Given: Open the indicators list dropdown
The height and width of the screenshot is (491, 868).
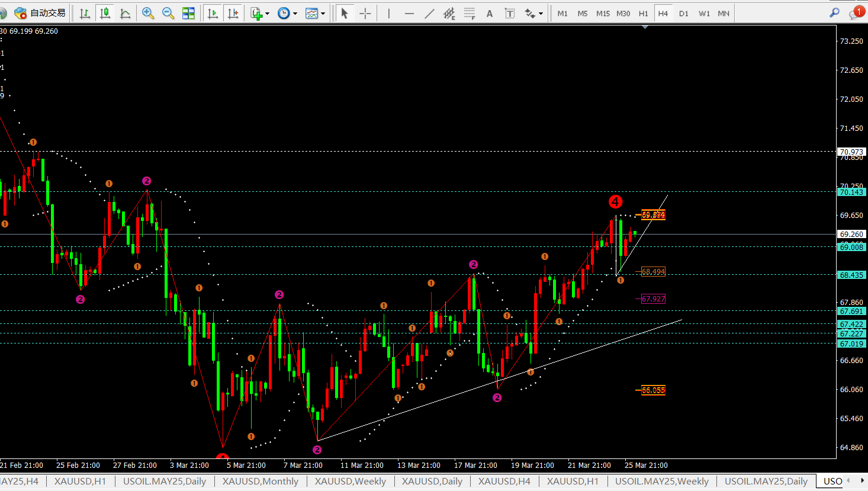Looking at the screenshot, I should pyautogui.click(x=260, y=13).
